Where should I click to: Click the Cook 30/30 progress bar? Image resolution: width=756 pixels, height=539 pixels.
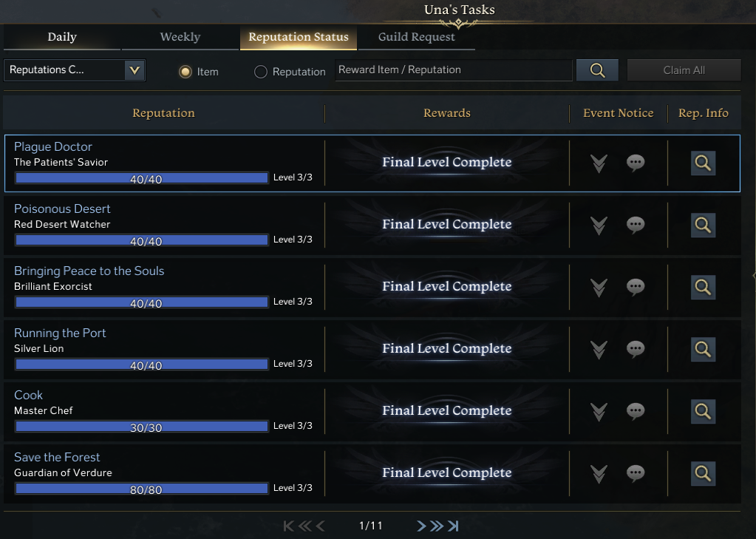tap(142, 427)
